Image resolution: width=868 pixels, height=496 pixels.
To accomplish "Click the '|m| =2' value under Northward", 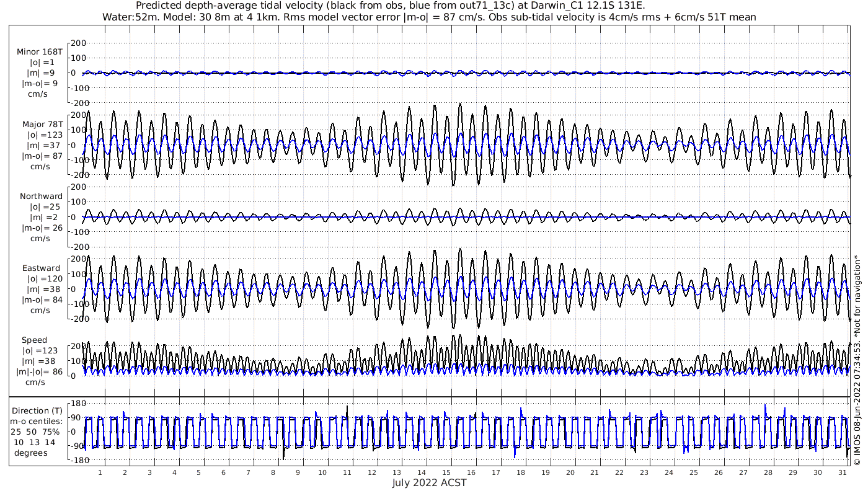I will pyautogui.click(x=42, y=218).
